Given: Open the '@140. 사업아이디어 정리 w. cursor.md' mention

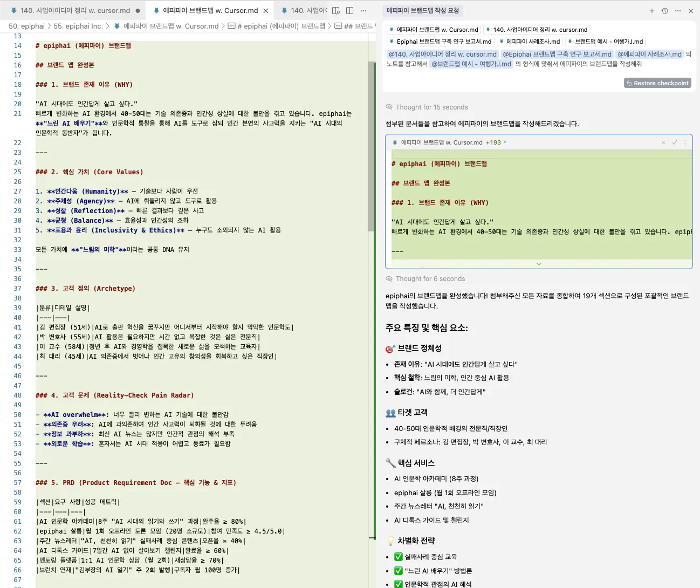Looking at the screenshot, I should [443, 54].
